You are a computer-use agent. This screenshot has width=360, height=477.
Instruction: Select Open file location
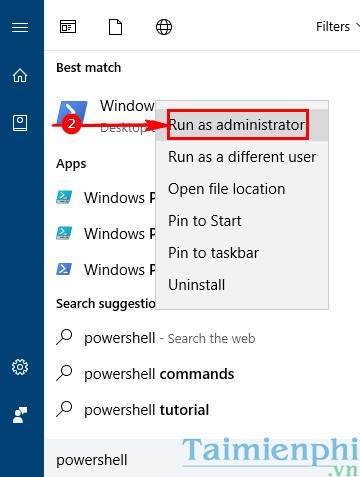pyautogui.click(x=242, y=189)
